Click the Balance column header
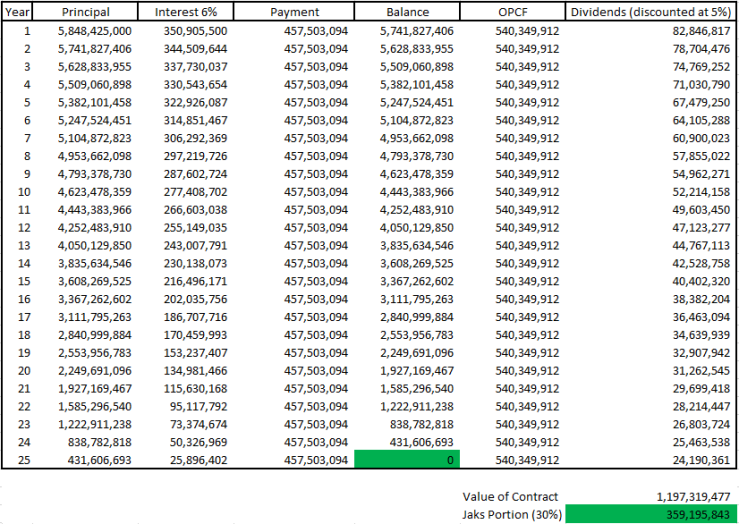Screen dimensions: 739x524 tap(407, 12)
